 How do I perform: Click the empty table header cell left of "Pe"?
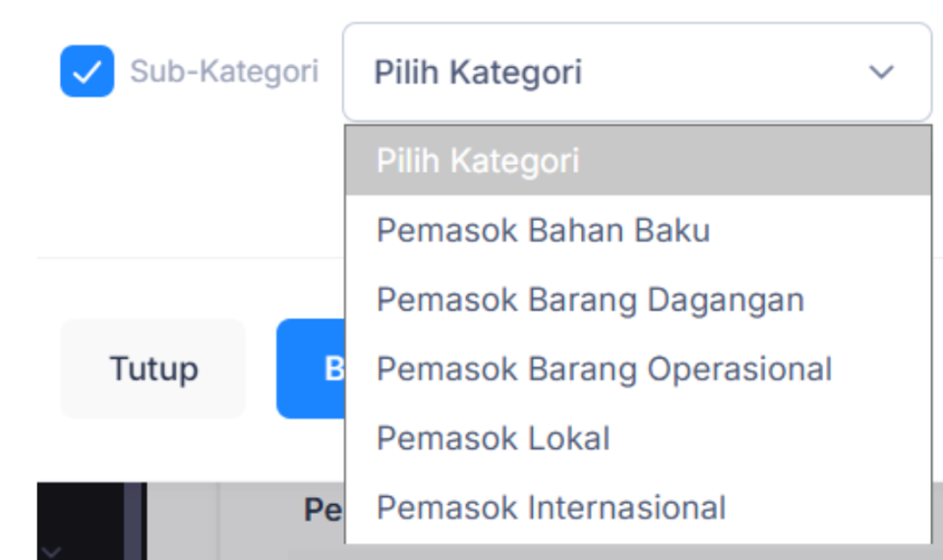click(182, 521)
